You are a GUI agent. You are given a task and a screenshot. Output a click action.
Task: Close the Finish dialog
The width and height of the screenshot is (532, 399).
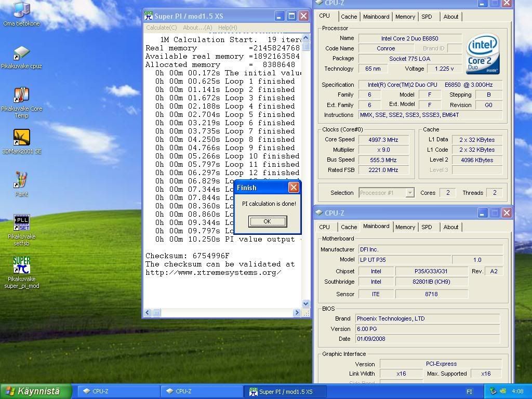[294, 187]
